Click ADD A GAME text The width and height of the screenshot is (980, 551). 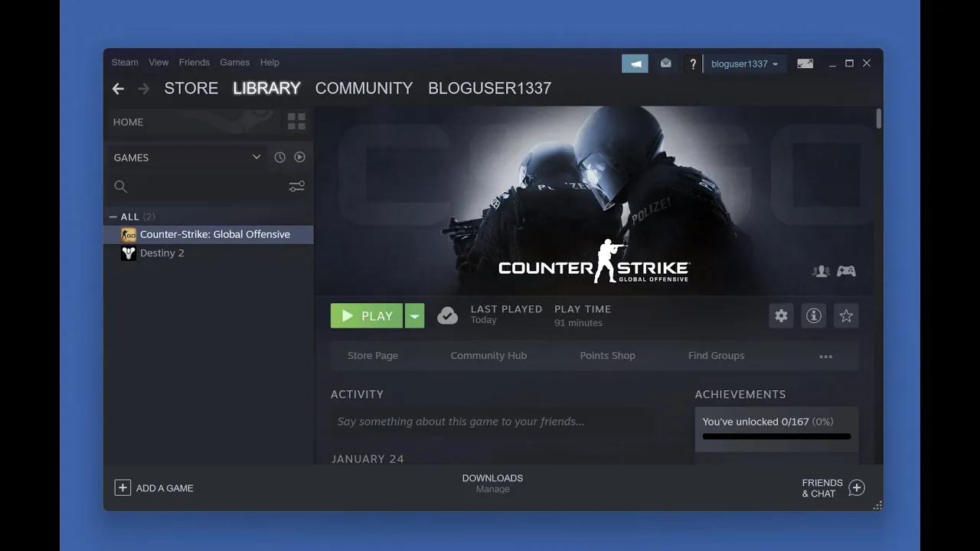pyautogui.click(x=165, y=488)
